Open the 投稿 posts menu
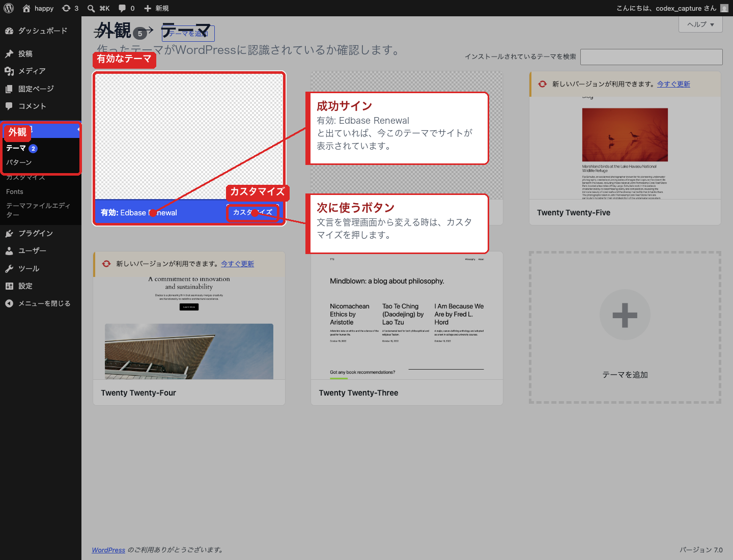The width and height of the screenshot is (733, 560). [x=41, y=53]
